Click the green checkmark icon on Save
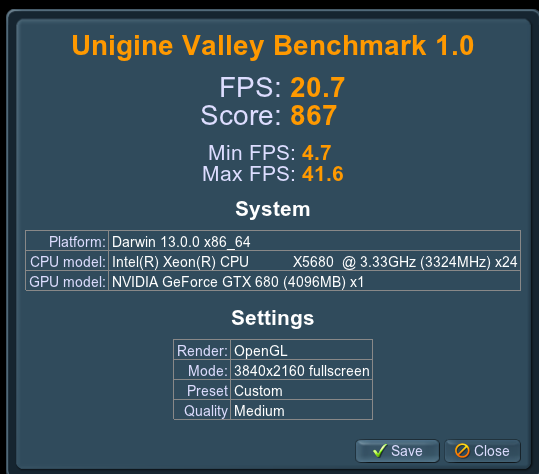Viewport: 539px width, 474px height. (380, 451)
